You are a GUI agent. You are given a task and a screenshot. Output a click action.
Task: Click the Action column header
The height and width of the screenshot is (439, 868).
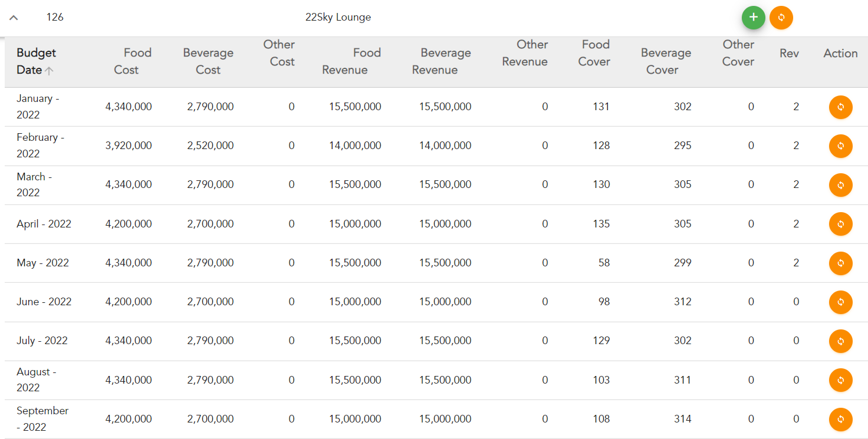(x=840, y=53)
